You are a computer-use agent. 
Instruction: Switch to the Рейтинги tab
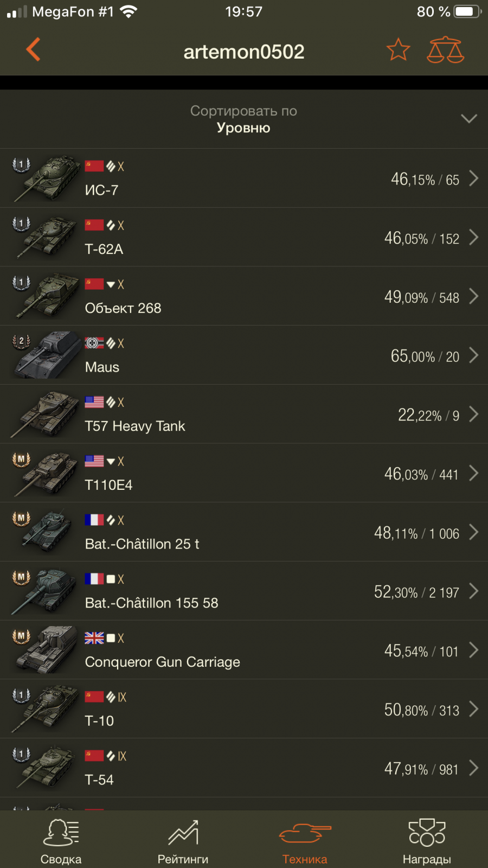point(183,841)
